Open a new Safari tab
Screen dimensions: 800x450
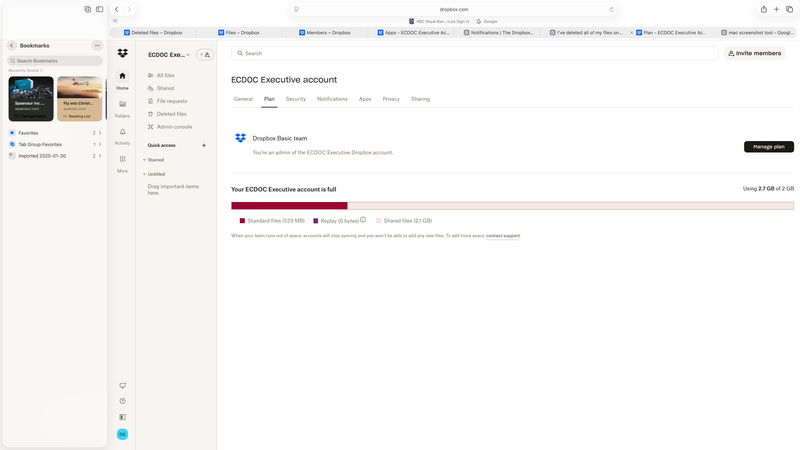pos(777,9)
